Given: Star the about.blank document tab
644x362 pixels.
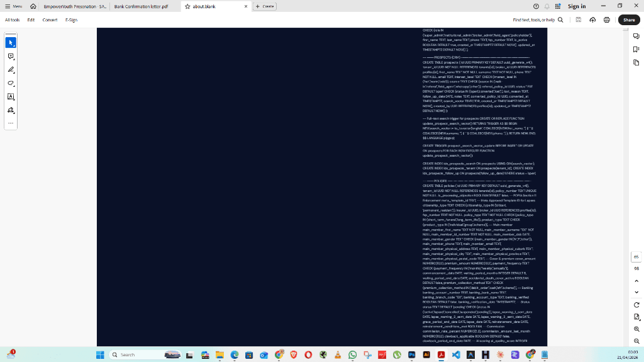Looking at the screenshot, I should pyautogui.click(x=187, y=6).
